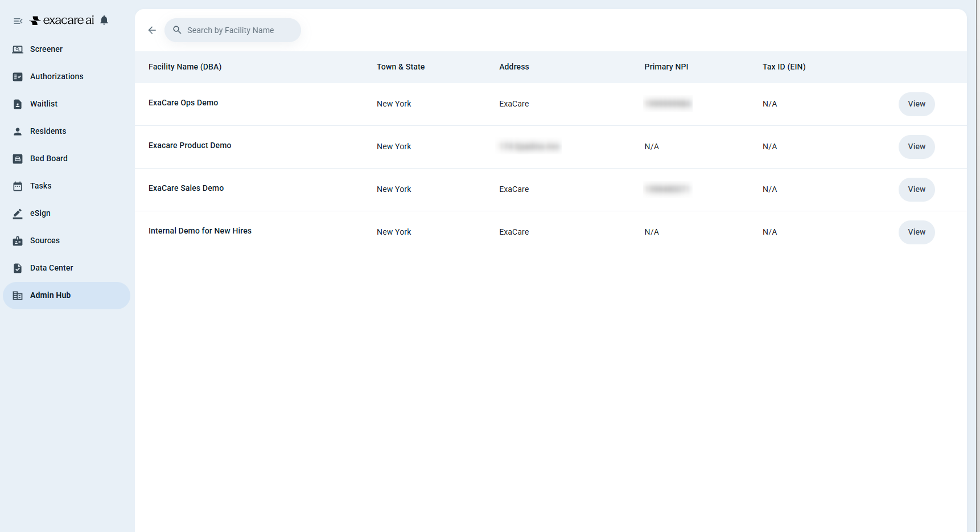Open the notifications bell

[x=104, y=21]
